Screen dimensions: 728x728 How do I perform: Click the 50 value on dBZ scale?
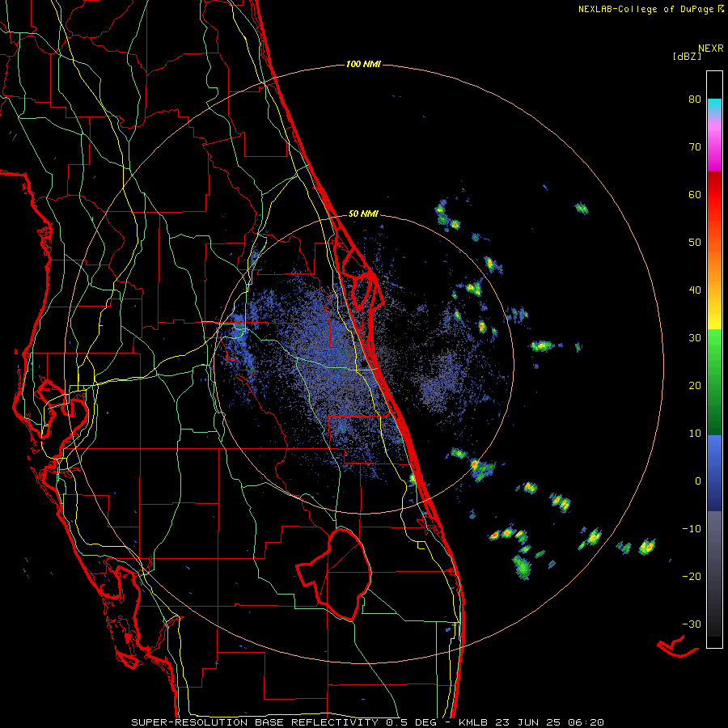[695, 243]
